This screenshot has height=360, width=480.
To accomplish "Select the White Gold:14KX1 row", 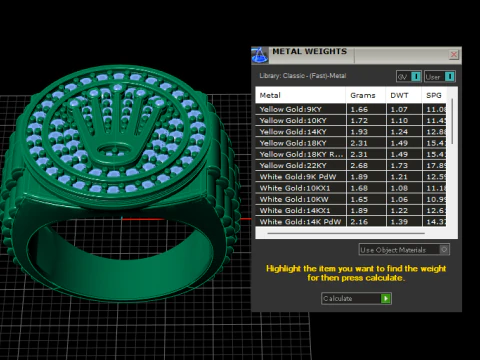I will pyautogui.click(x=351, y=210).
